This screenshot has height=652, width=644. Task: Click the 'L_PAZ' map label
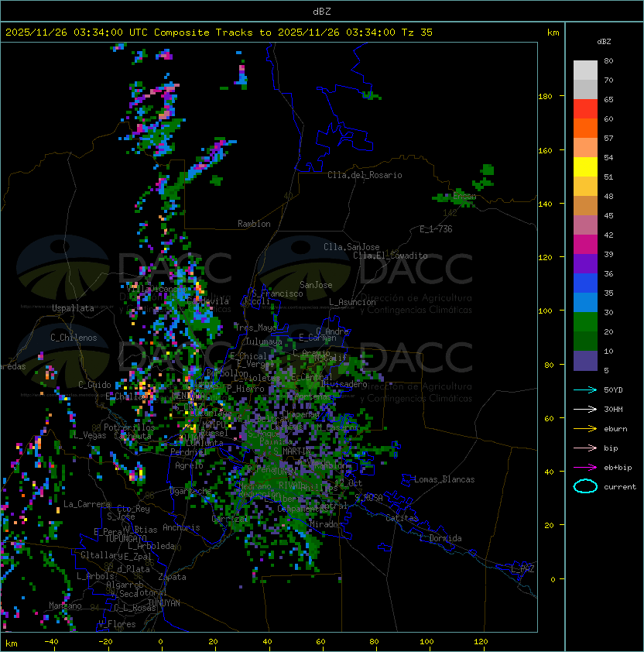(522, 569)
